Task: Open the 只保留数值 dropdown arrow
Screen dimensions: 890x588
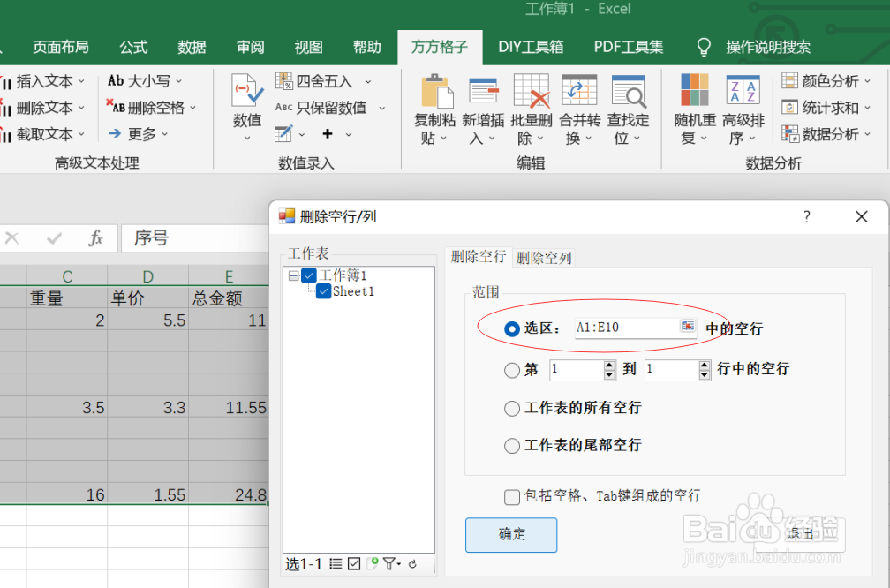Action: 382,109
